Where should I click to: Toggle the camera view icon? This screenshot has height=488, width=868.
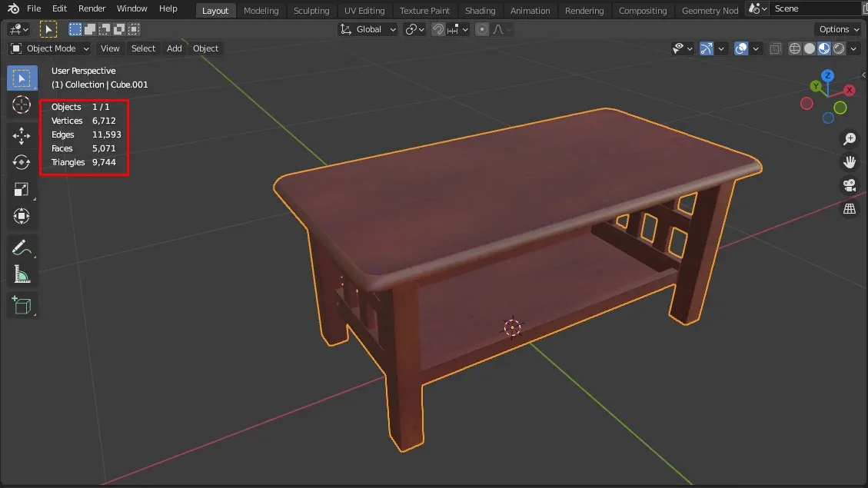click(x=850, y=185)
